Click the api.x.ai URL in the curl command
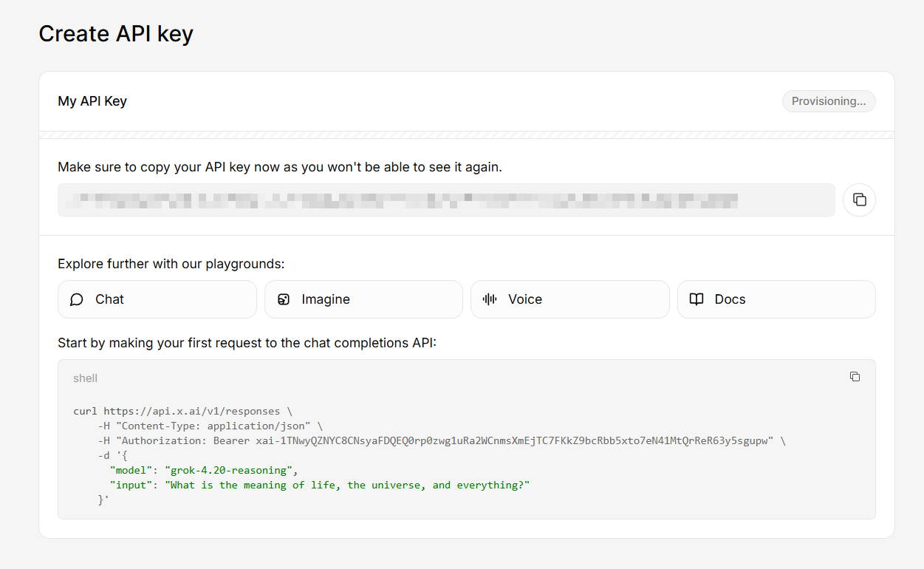Screen dimensions: 924x569 pos(192,411)
